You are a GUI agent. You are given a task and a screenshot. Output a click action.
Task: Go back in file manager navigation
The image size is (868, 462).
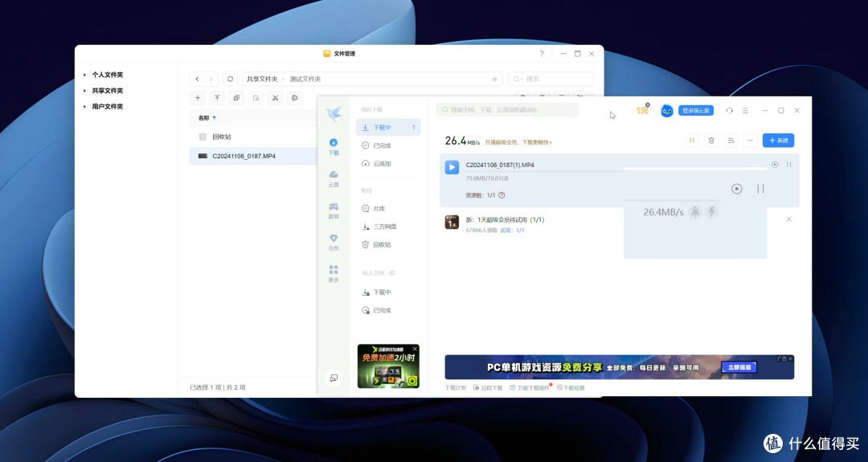coord(197,79)
